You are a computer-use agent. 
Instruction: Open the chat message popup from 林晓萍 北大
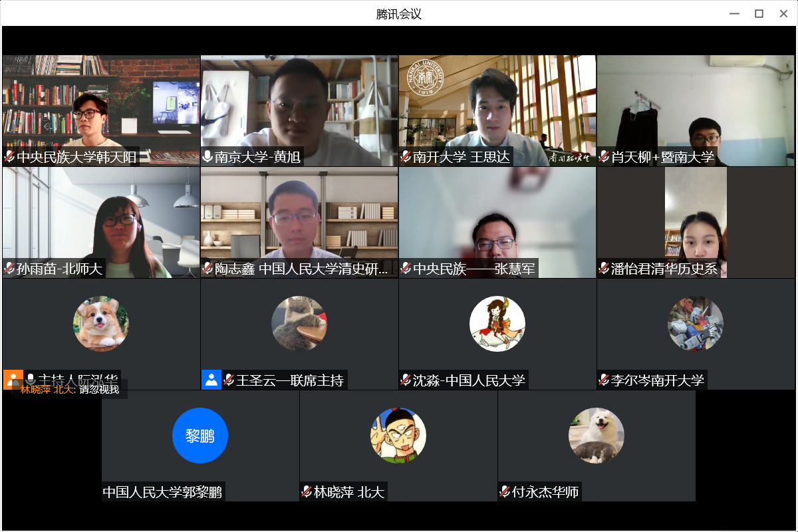click(x=70, y=390)
